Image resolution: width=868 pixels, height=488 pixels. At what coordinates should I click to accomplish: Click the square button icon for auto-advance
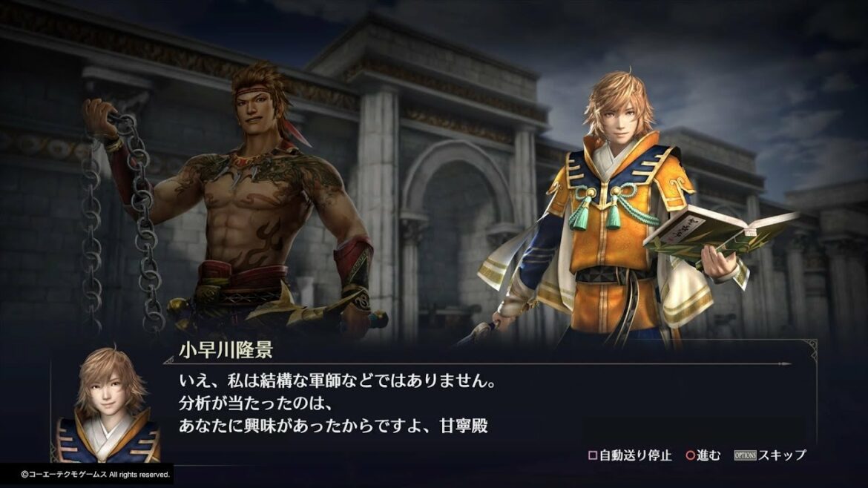coord(592,456)
